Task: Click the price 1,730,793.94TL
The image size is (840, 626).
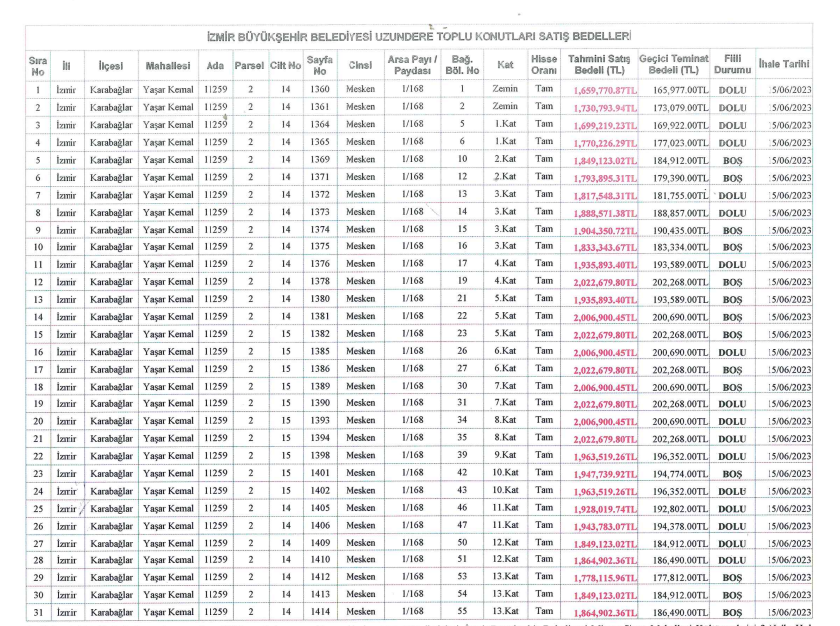Action: coord(606,108)
